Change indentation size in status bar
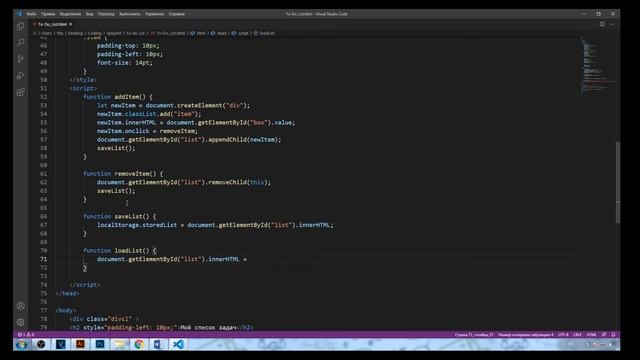Image resolution: width=640 pixels, height=360 pixels. pyautogui.click(x=526, y=335)
